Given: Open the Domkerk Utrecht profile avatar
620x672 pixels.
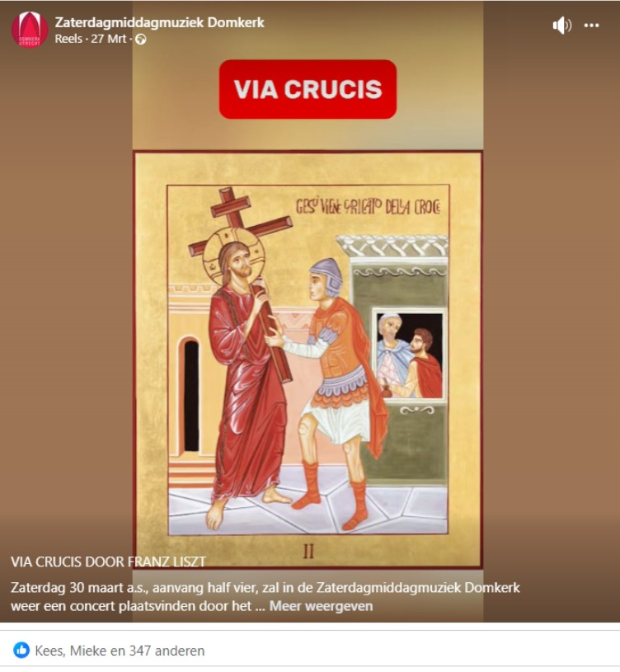Looking at the screenshot, I should (x=30, y=30).
